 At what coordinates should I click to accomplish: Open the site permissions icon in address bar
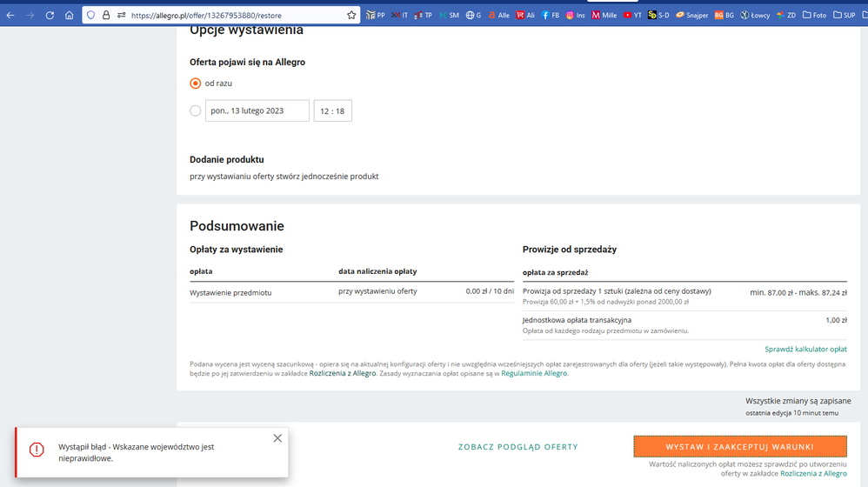[x=121, y=16]
